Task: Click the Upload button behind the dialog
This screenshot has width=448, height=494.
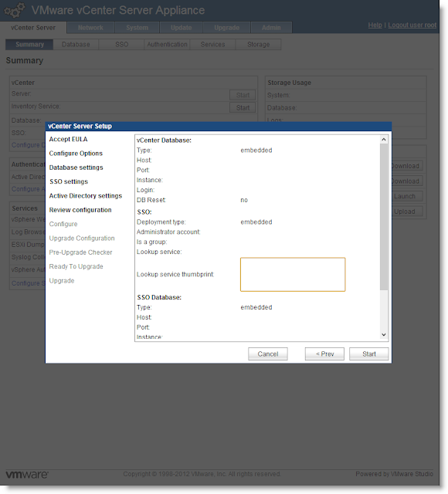Action: [x=406, y=211]
